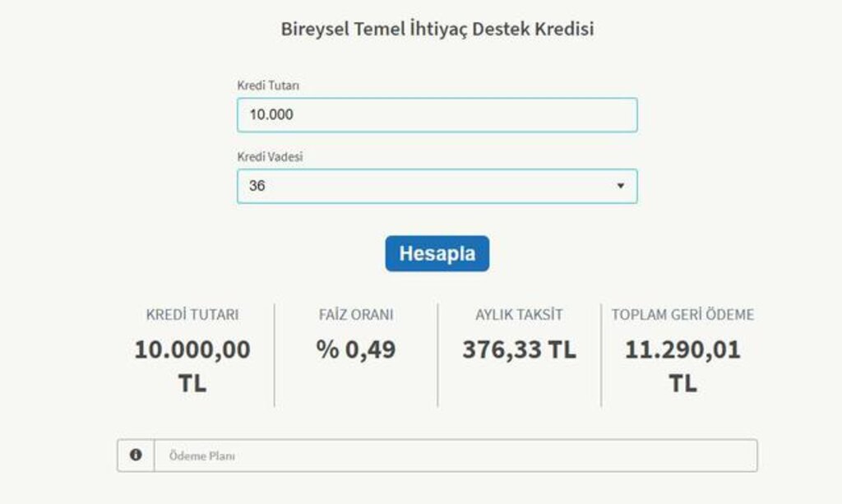The width and height of the screenshot is (842, 504).
Task: Click the Hesapla button
Action: (437, 253)
